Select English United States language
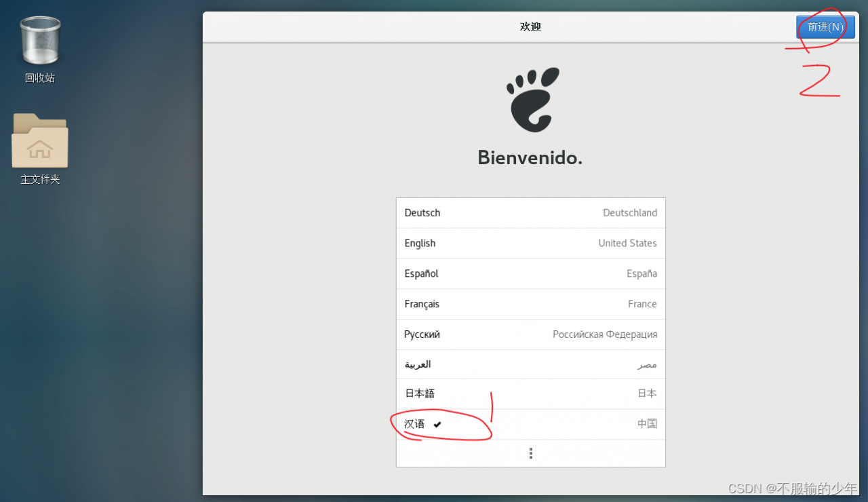The height and width of the screenshot is (502, 868). (x=531, y=244)
